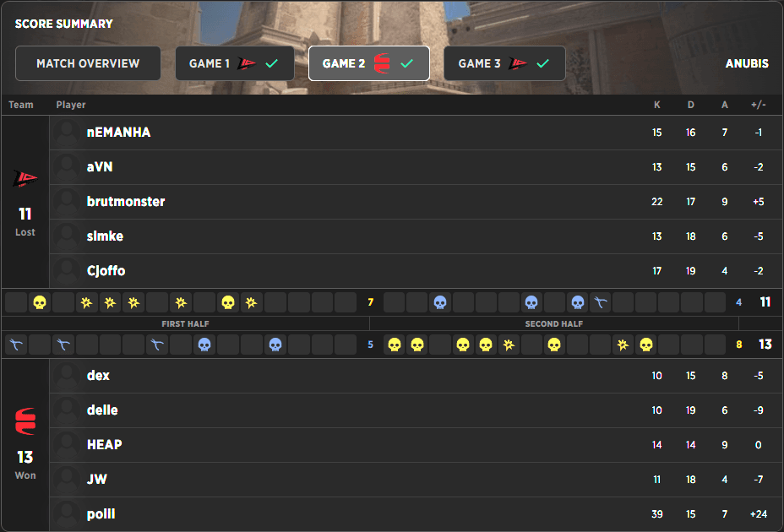Open JW's player name link
The image size is (784, 532).
[97, 480]
